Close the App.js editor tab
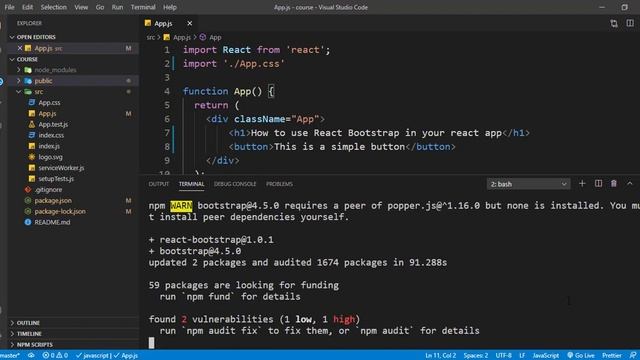Screen dimensions: 640x360 pos(189,23)
